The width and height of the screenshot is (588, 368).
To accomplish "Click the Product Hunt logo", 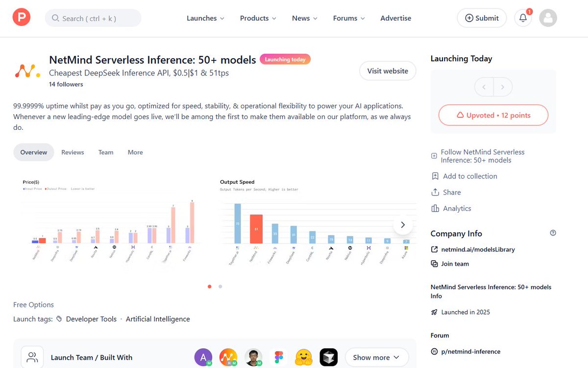I will point(22,18).
